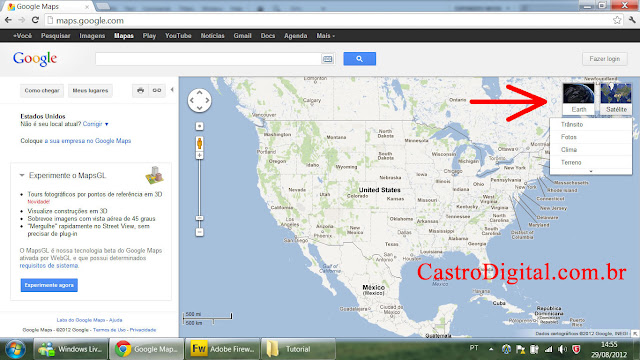640x360 pixels.
Task: Click the Experimente agora button
Action: point(49,285)
